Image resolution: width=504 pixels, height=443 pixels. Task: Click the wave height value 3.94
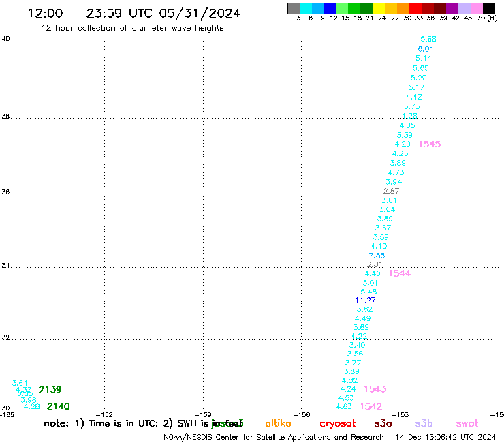(394, 182)
